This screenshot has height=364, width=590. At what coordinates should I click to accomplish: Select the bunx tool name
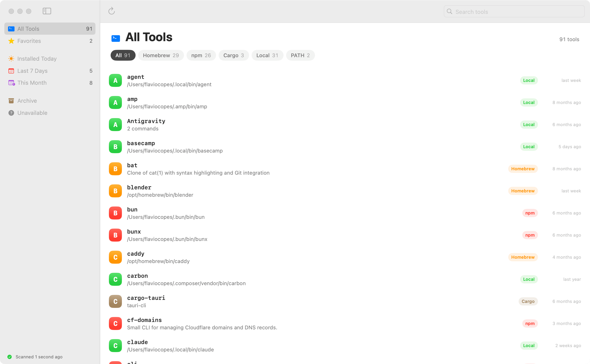(x=134, y=232)
